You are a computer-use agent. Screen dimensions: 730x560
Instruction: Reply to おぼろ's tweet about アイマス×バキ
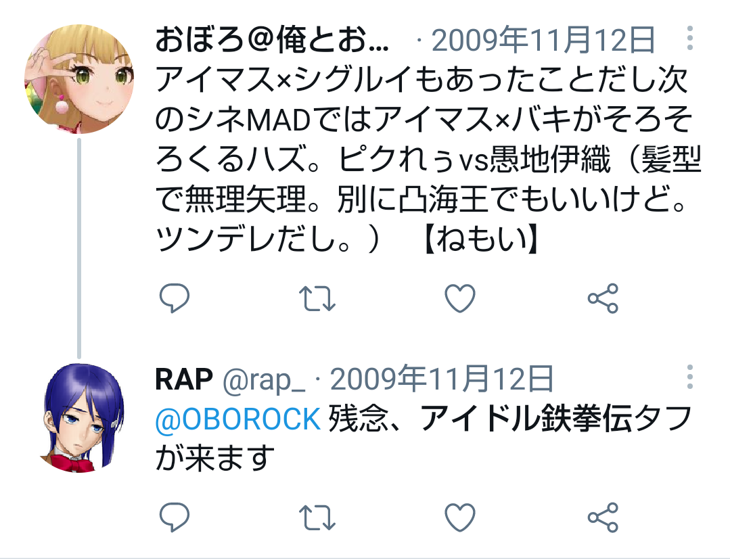(x=175, y=298)
